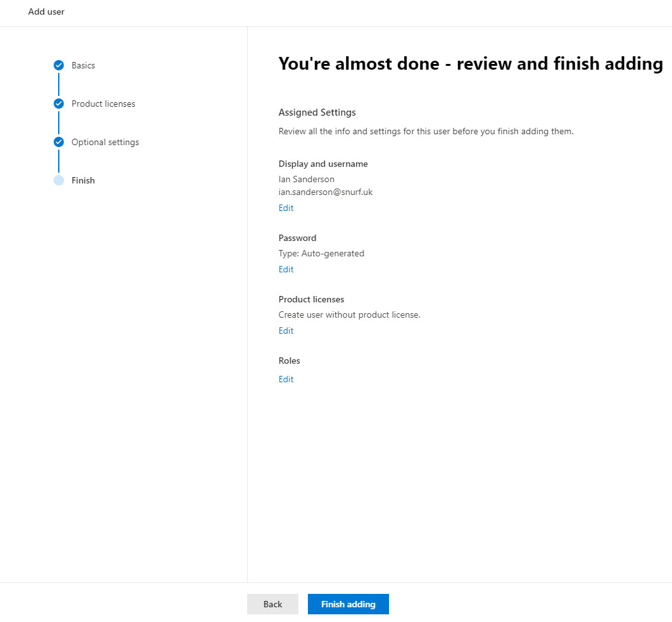
Task: Click the Add user page title
Action: (46, 12)
